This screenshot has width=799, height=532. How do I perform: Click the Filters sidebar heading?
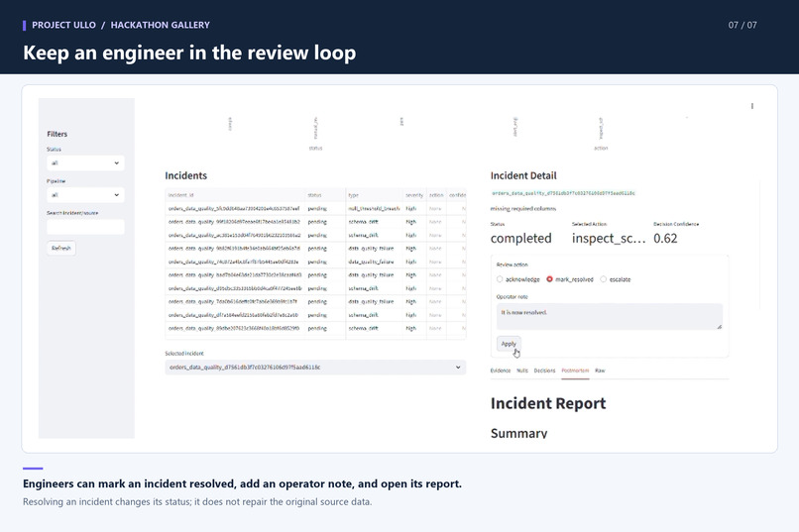[57, 134]
